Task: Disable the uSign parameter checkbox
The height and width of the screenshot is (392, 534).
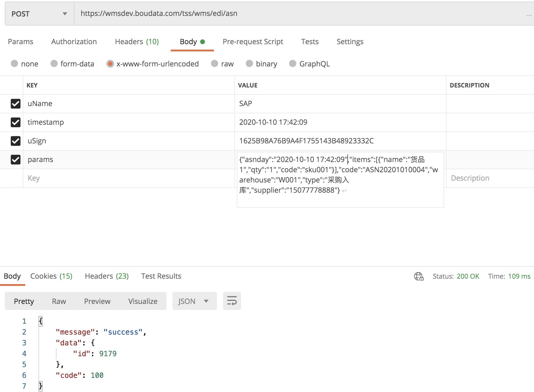Action: click(16, 141)
